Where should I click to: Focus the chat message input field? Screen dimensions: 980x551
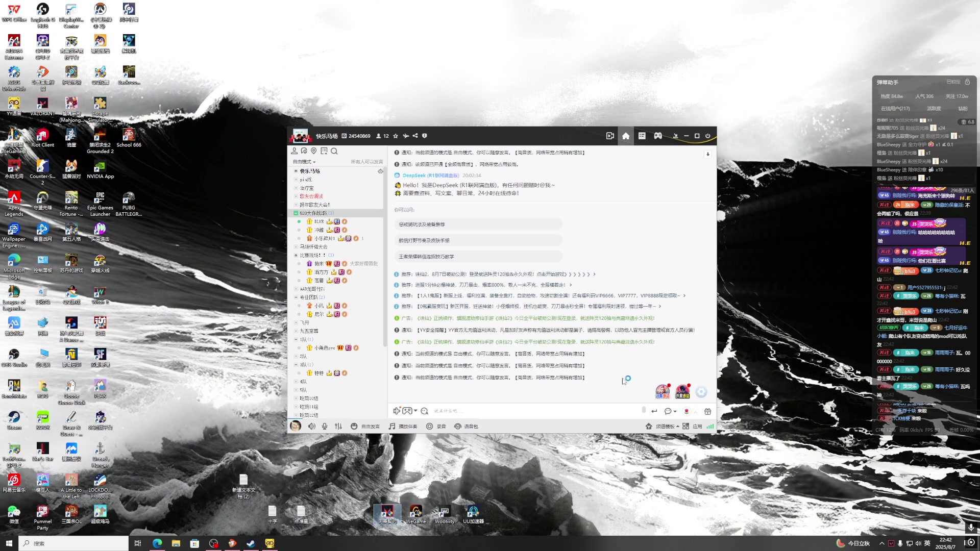[x=536, y=411]
